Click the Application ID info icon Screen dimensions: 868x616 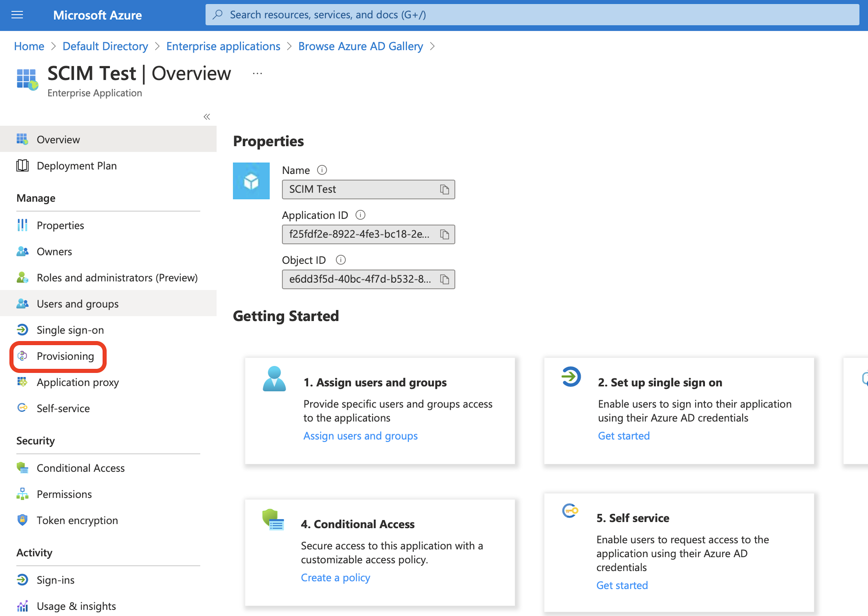coord(360,215)
